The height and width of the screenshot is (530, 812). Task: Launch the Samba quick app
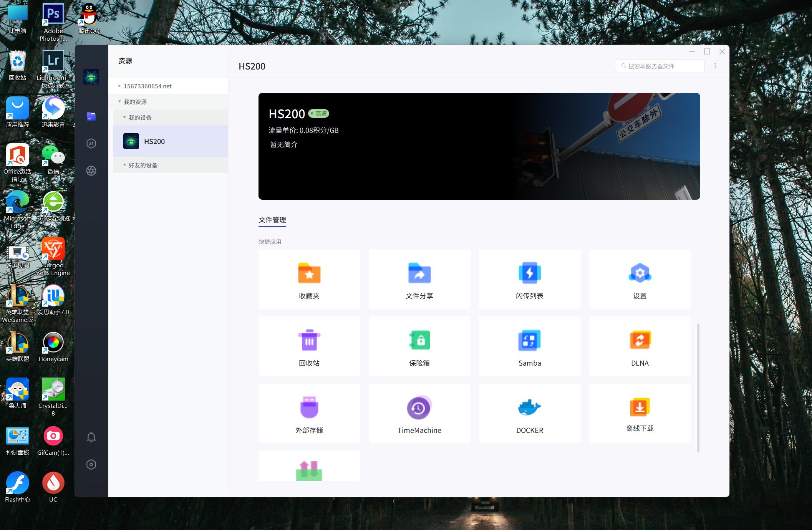529,346
